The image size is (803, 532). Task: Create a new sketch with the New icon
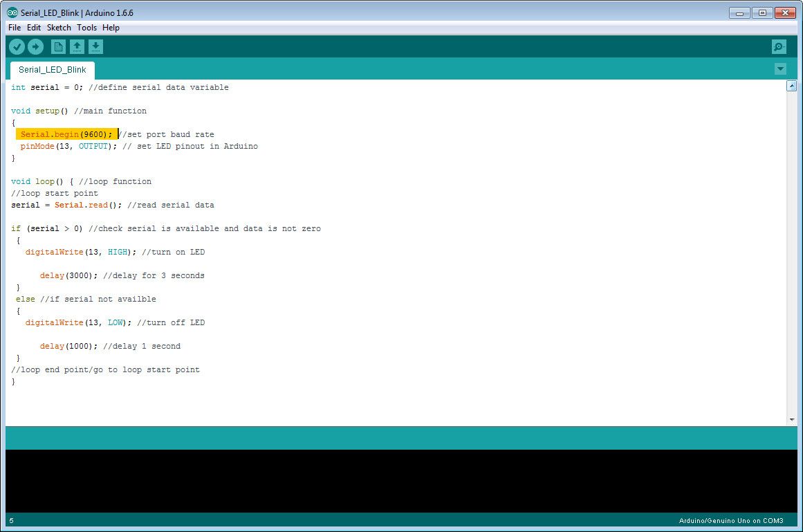point(57,46)
